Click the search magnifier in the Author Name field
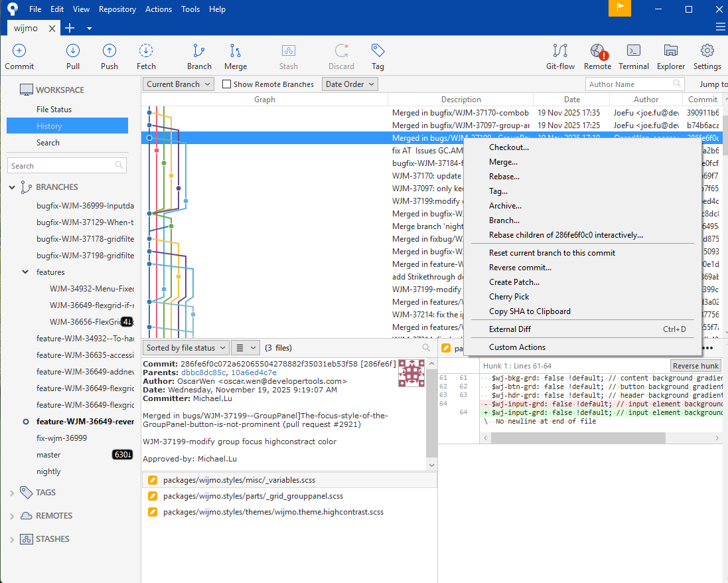Screen dimensions: 728x583 pyautogui.click(x=677, y=84)
